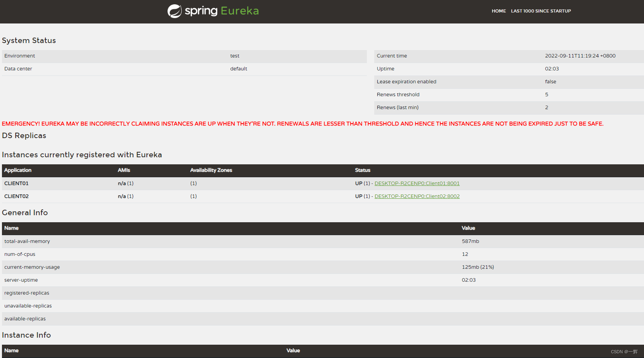Click the Application column header
Image resolution: width=644 pixels, height=358 pixels.
[18, 170]
